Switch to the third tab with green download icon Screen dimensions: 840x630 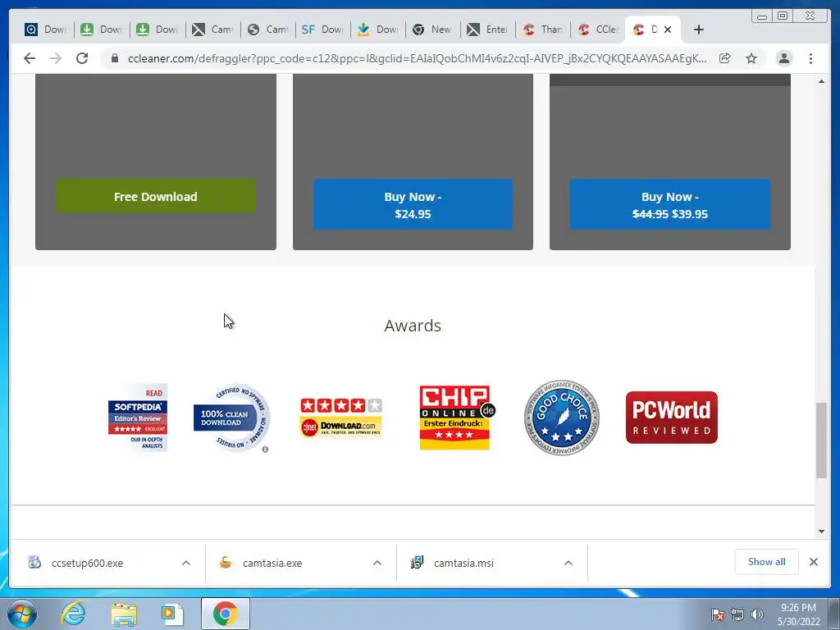point(157,30)
